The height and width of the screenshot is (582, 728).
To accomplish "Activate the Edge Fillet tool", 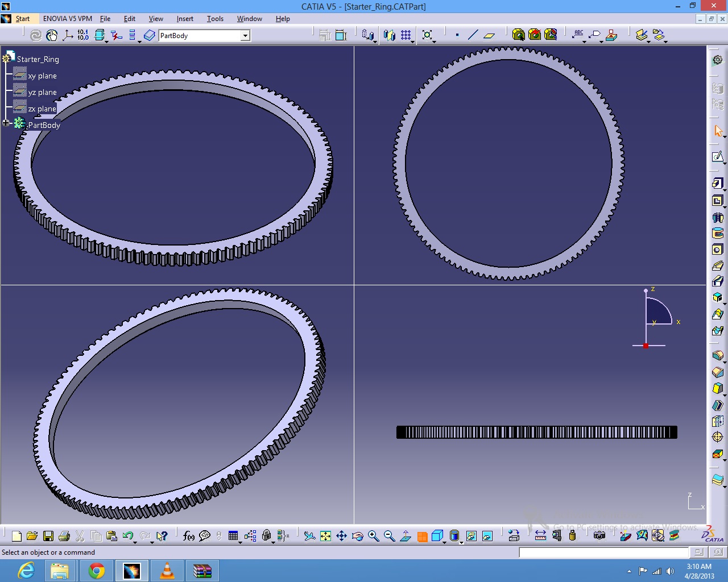I will [x=718, y=356].
